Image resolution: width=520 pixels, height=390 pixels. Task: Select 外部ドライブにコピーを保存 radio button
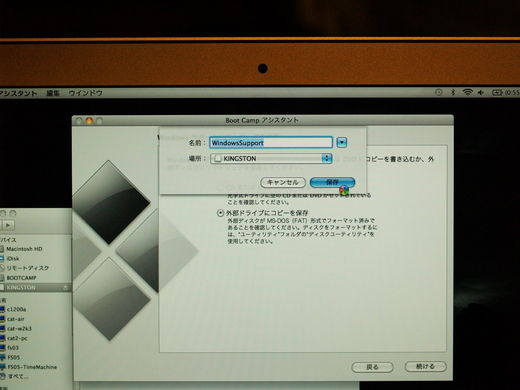[x=220, y=213]
